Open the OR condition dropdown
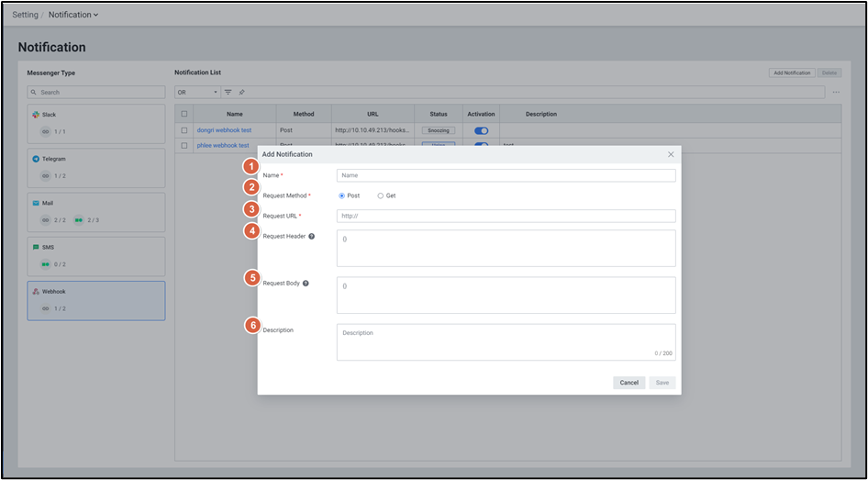 pos(197,92)
